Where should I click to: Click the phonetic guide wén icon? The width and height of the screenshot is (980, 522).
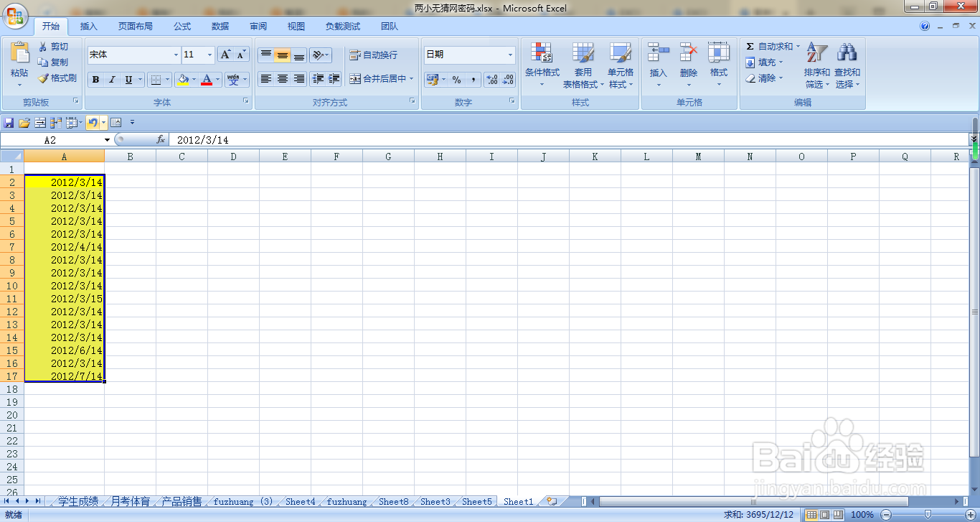[233, 80]
